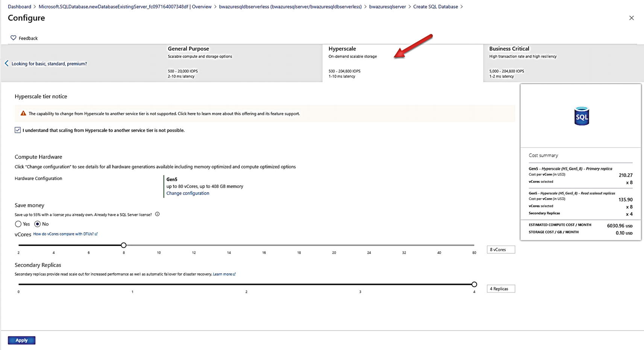Open bwazuresqldbserverless breadcrumb
Viewport: 644px width, 350px height.
click(x=290, y=7)
